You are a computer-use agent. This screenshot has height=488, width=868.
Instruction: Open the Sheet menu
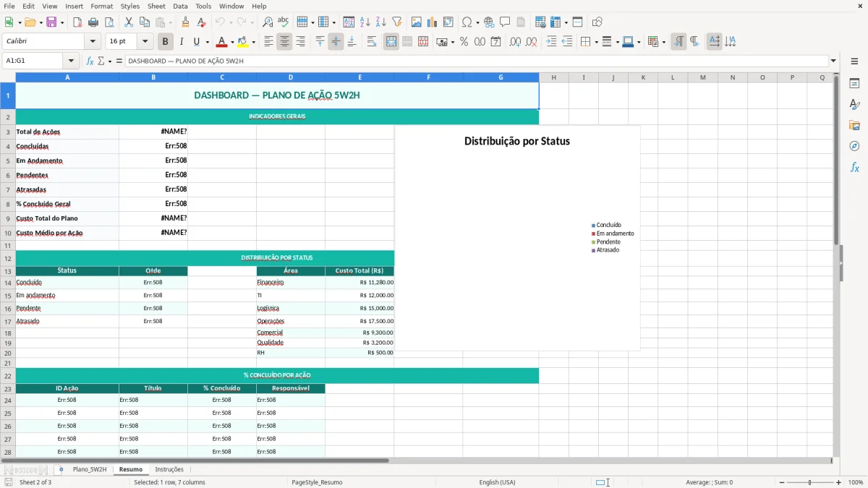(156, 6)
